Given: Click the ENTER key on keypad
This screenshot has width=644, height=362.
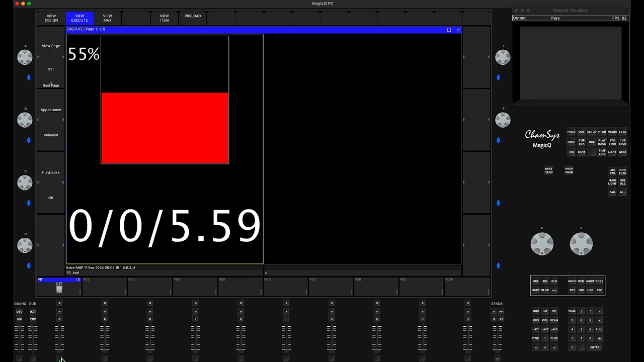Looking at the screenshot, I should tap(595, 347).
